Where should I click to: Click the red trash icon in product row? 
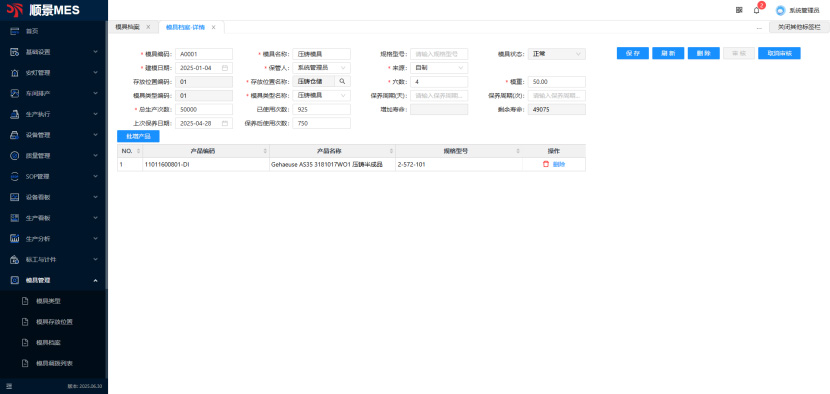546,164
